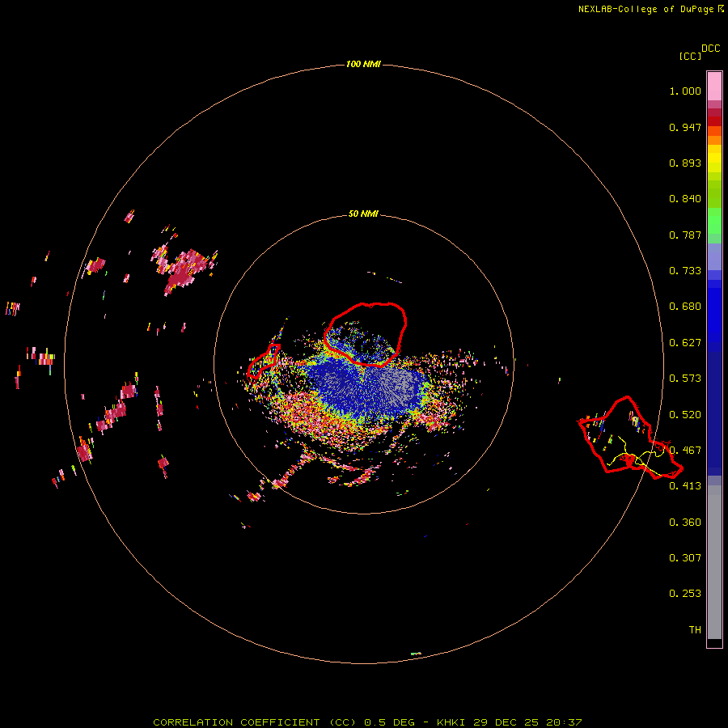The height and width of the screenshot is (728, 728).
Task: Click the NEXLAB-College of DuPage label
Action: click(645, 9)
